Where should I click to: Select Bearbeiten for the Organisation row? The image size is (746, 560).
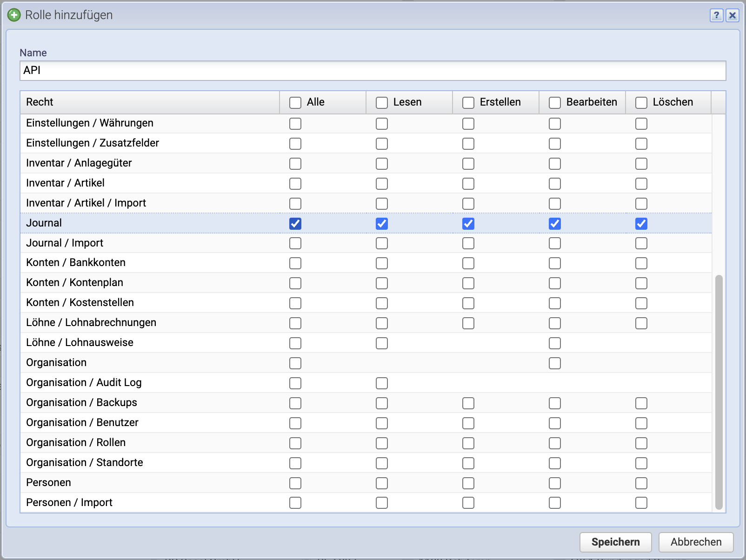(x=555, y=363)
